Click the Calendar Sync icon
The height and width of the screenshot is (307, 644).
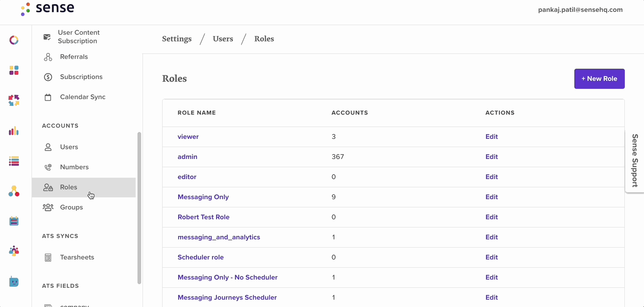48,97
